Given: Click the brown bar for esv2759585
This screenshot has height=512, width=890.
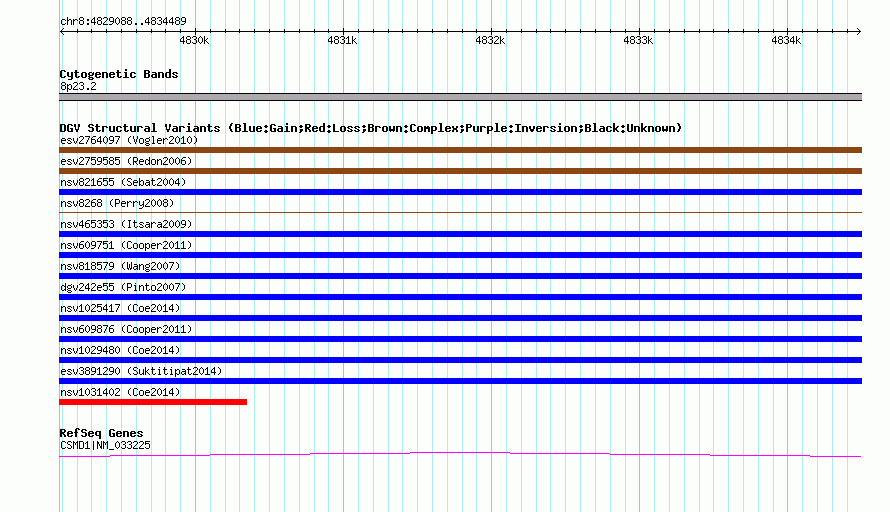Looking at the screenshot, I should 460,171.
